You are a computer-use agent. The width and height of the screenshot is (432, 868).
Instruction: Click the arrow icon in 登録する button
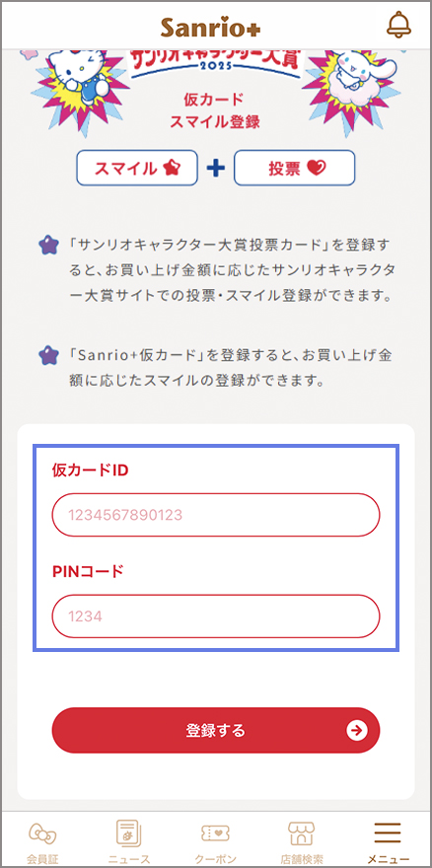357,730
